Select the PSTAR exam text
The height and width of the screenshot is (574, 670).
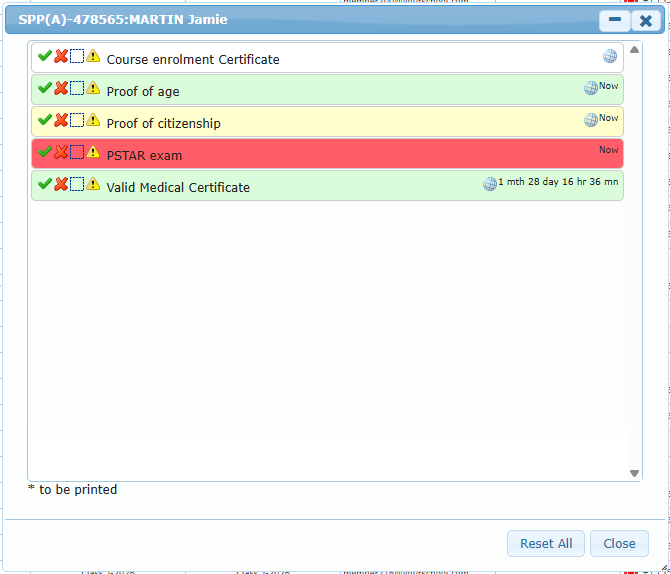144,156
